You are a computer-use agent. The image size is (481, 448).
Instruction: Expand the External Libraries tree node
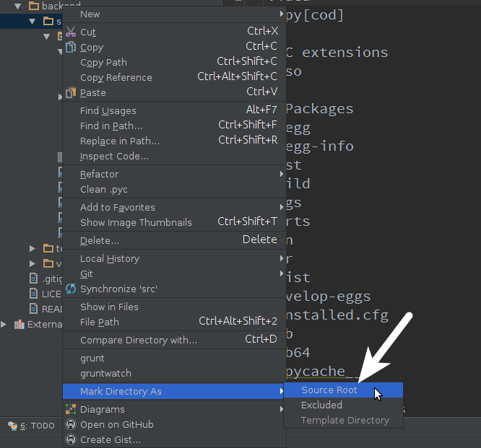[5, 324]
